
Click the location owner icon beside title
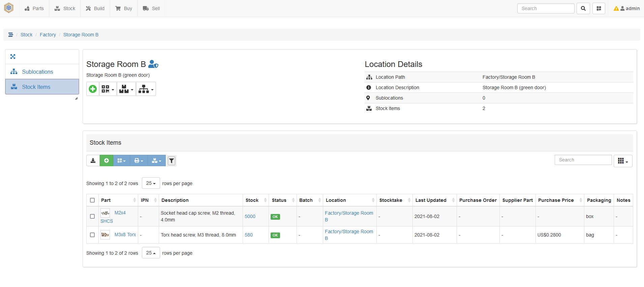(153, 64)
